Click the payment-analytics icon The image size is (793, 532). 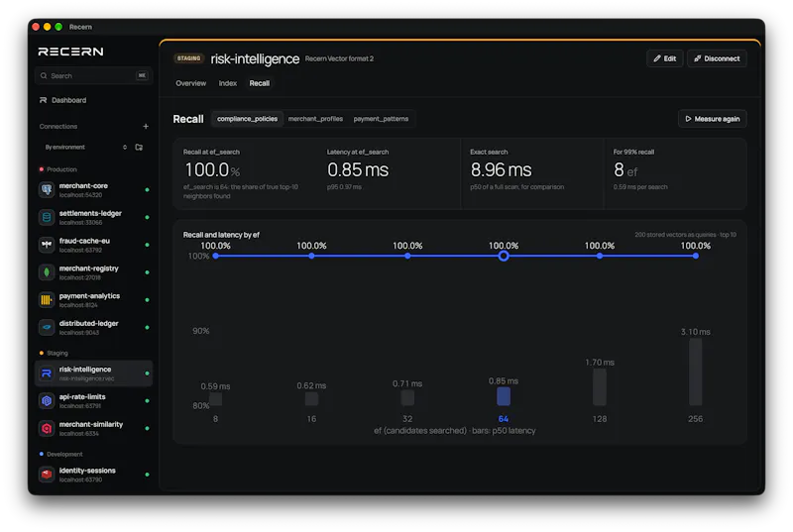pyautogui.click(x=47, y=300)
